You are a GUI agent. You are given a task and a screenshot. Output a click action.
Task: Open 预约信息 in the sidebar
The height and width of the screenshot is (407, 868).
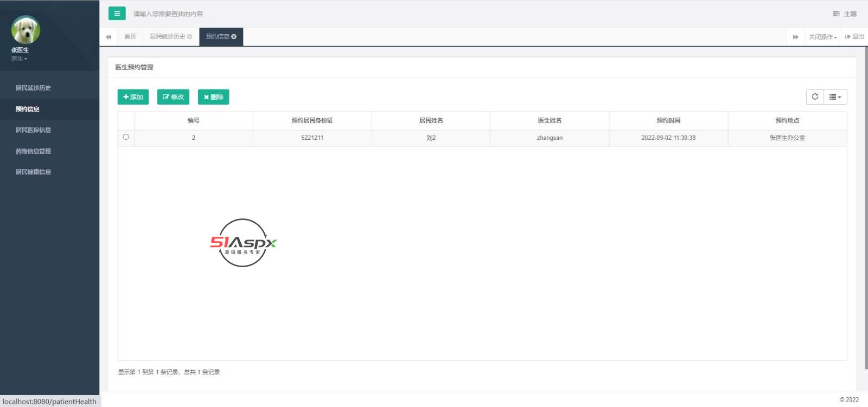tap(49, 109)
